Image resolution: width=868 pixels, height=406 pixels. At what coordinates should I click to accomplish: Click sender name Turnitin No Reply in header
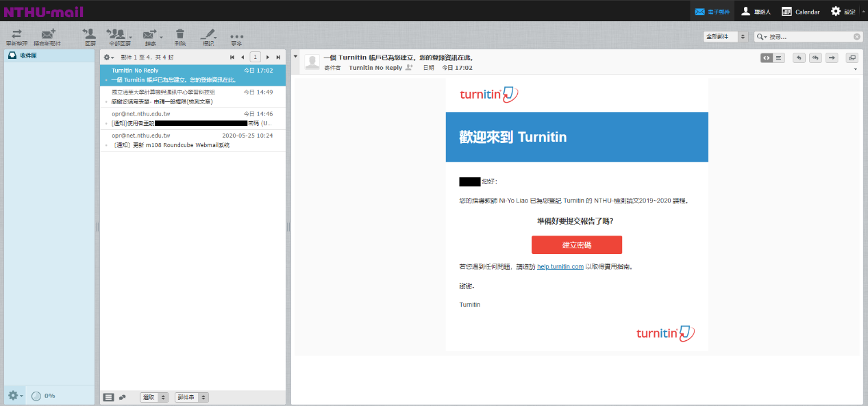click(375, 68)
